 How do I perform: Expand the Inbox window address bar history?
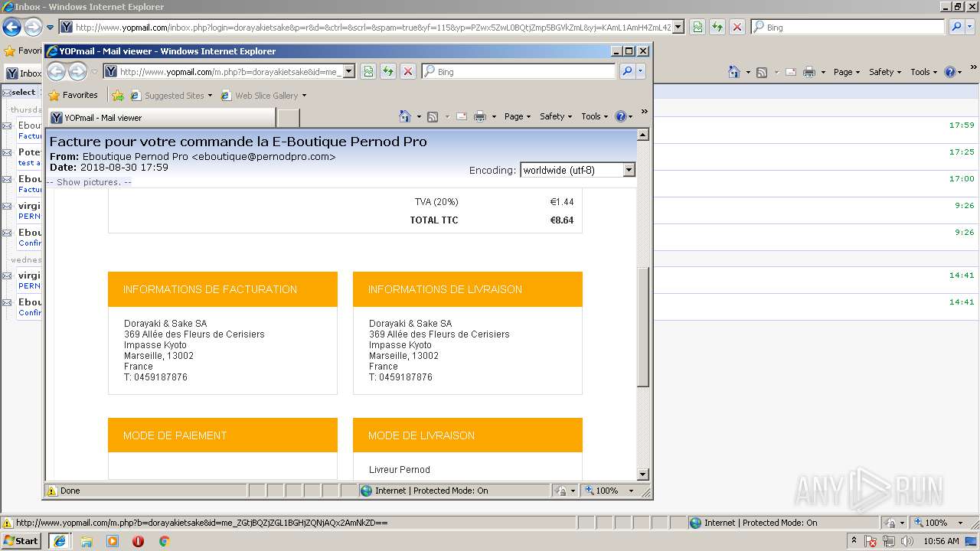678,27
